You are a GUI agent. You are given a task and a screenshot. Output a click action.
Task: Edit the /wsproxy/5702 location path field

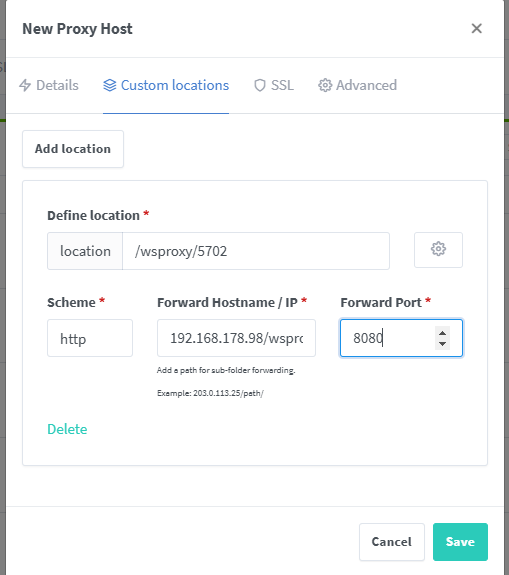[256, 251]
